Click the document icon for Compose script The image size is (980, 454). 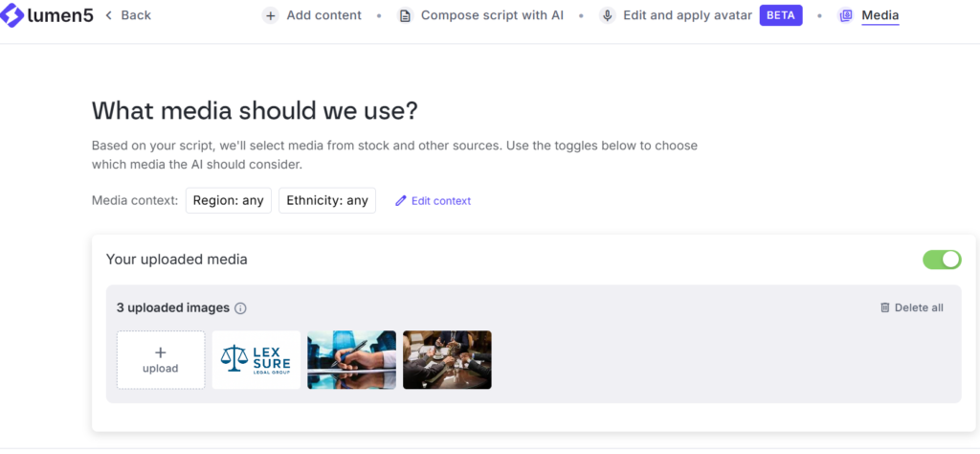tap(405, 15)
